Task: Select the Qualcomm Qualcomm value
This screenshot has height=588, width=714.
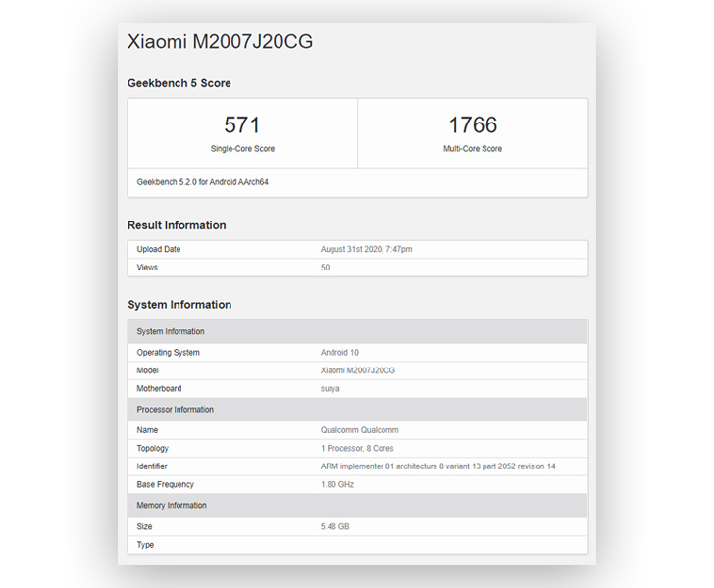Action: (x=359, y=430)
